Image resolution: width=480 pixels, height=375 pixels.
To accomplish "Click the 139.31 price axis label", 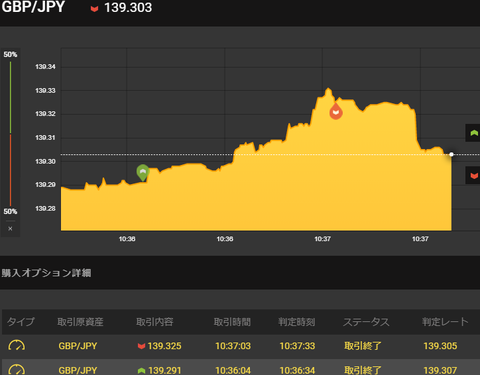I will (x=45, y=138).
